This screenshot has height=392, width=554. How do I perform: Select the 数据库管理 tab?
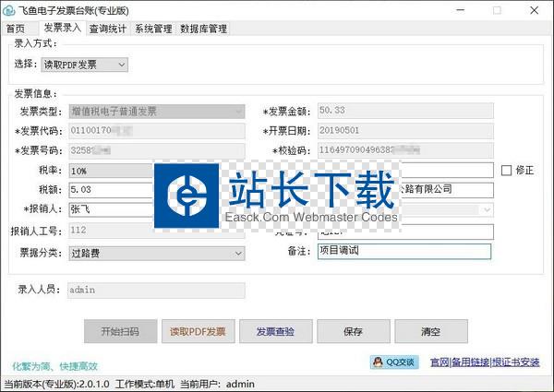(x=203, y=29)
